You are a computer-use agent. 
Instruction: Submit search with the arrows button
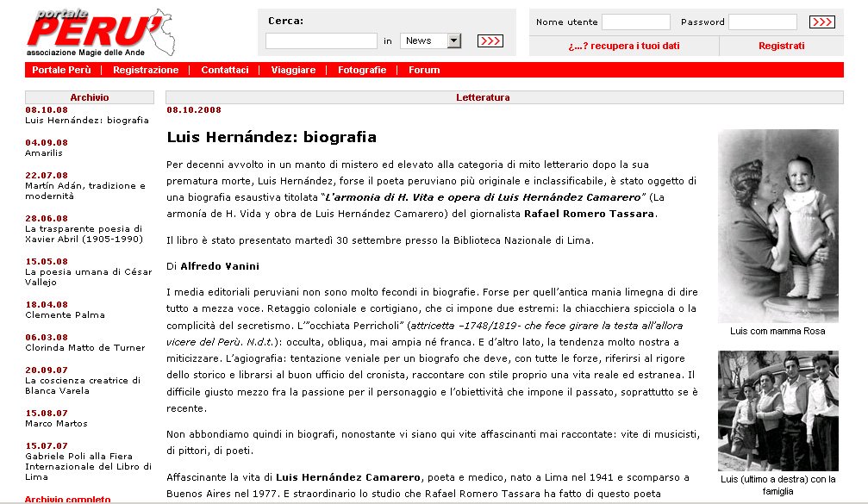click(x=490, y=41)
